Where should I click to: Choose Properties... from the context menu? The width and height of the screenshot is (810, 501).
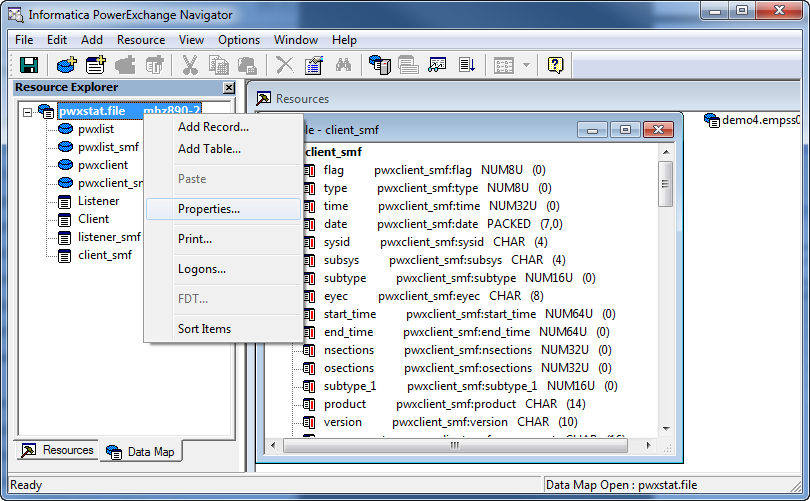click(208, 209)
